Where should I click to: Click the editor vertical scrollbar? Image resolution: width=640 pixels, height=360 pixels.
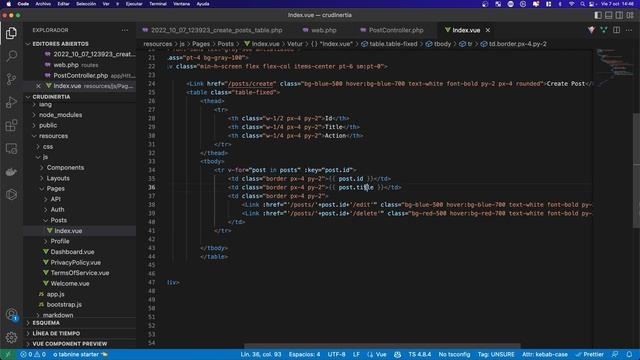[x=636, y=171]
